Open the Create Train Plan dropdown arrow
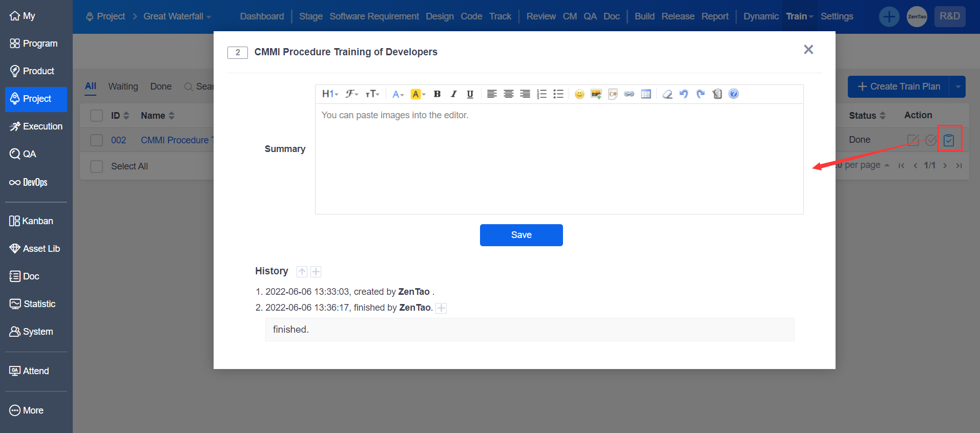The image size is (980, 433). click(957, 86)
